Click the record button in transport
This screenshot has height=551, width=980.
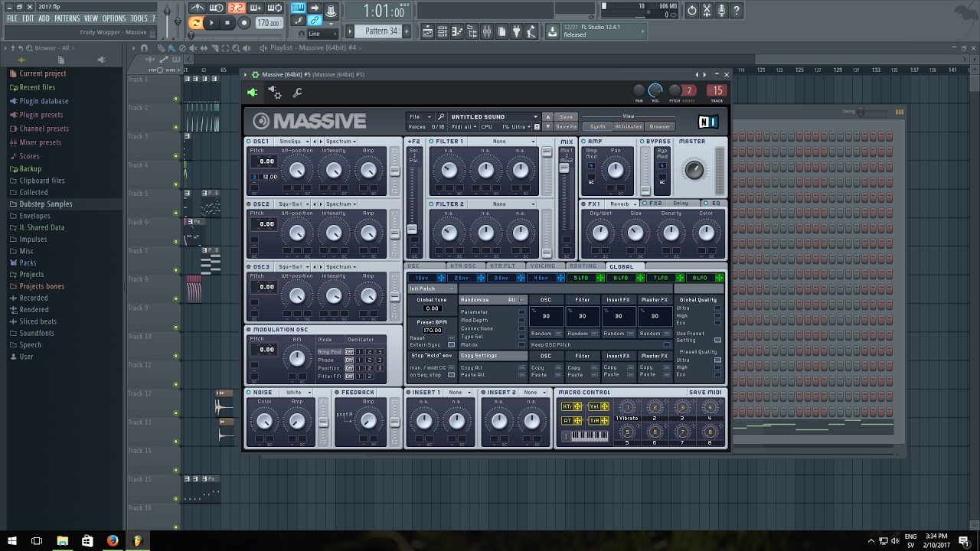coord(244,23)
